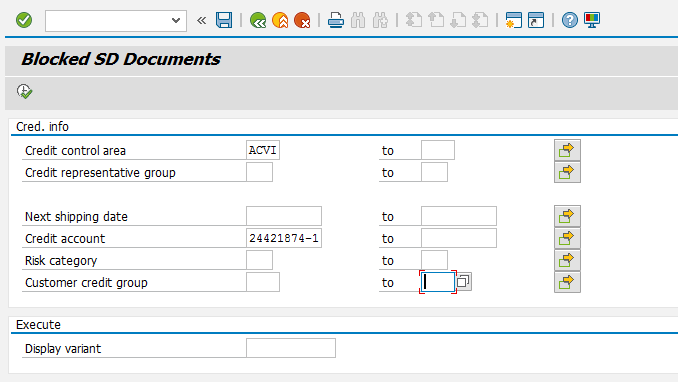Open multiple selection for Credit account
The image size is (678, 382).
(567, 238)
